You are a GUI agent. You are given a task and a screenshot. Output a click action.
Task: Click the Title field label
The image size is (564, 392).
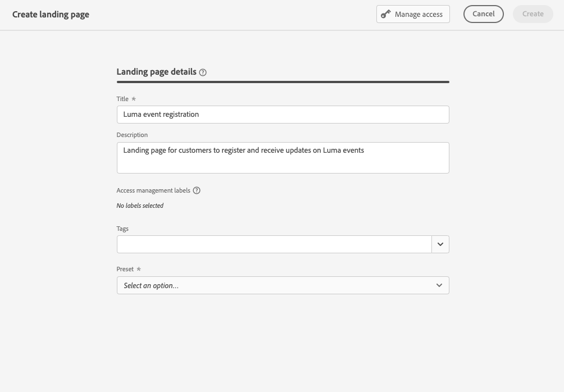click(x=122, y=99)
